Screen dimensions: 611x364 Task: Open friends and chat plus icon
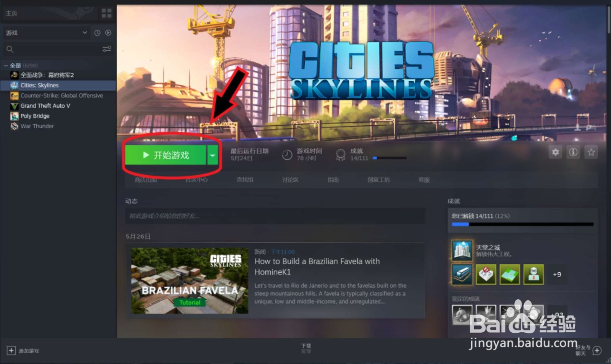coord(597,350)
